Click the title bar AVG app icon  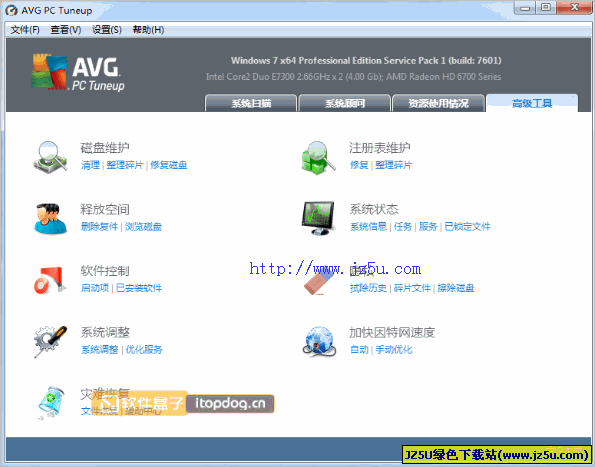pyautogui.click(x=12, y=10)
